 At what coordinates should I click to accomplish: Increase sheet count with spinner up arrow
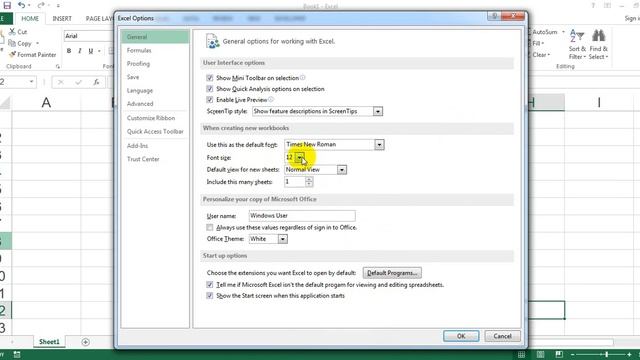coord(309,180)
